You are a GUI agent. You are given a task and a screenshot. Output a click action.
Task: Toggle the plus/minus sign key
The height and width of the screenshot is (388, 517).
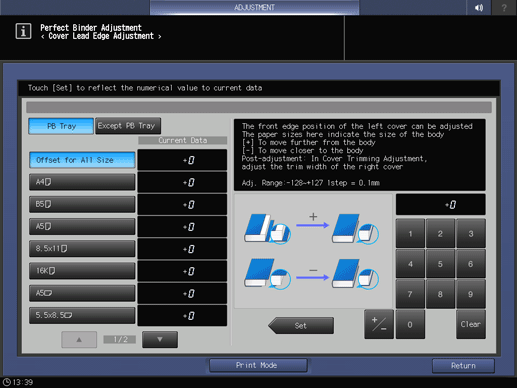(x=379, y=324)
